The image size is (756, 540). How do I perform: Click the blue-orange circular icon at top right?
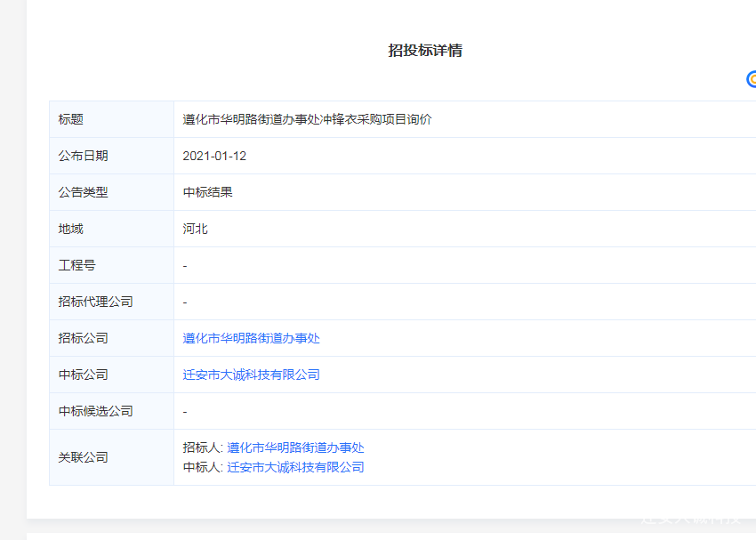pos(752,79)
